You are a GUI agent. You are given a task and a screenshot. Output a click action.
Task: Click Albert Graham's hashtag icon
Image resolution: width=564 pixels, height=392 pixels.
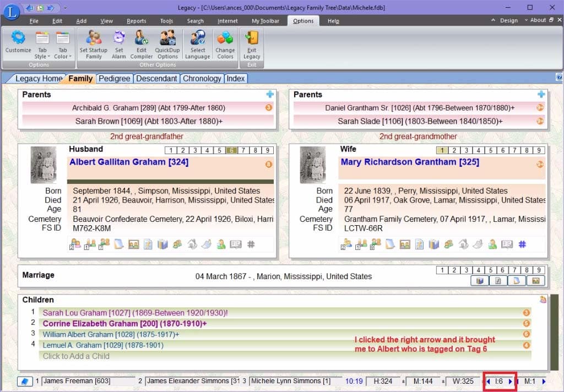[251, 244]
